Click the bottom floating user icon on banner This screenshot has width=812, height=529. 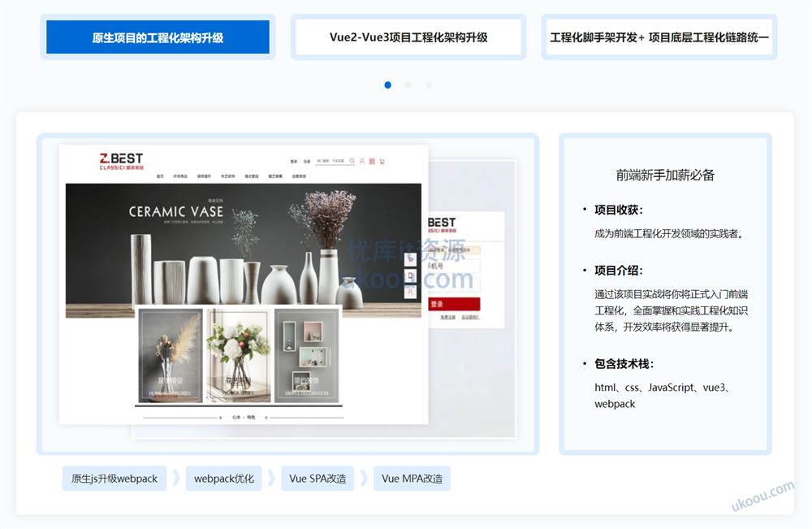tap(410, 292)
